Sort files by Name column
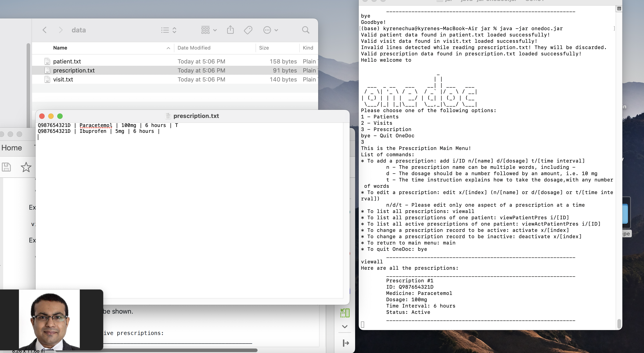 coord(60,48)
